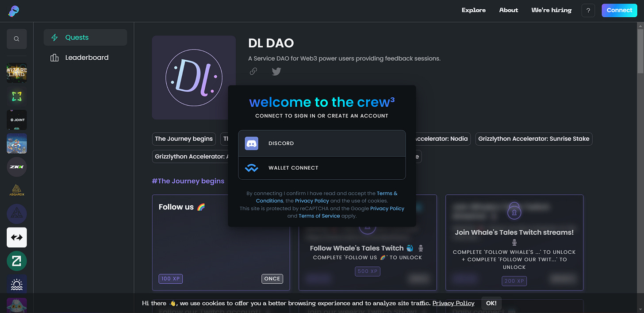Viewport: 644px width, 313px height.
Task: Accept cookies with the OK! button
Action: tap(491, 303)
